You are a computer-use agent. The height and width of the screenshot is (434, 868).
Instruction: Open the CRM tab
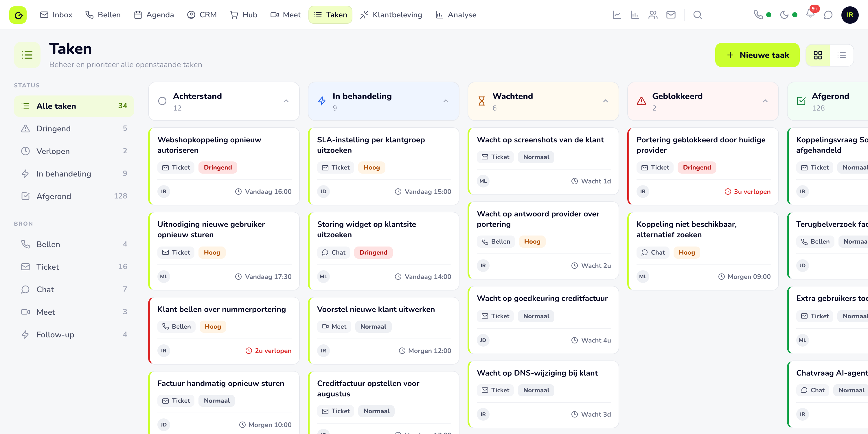point(202,15)
